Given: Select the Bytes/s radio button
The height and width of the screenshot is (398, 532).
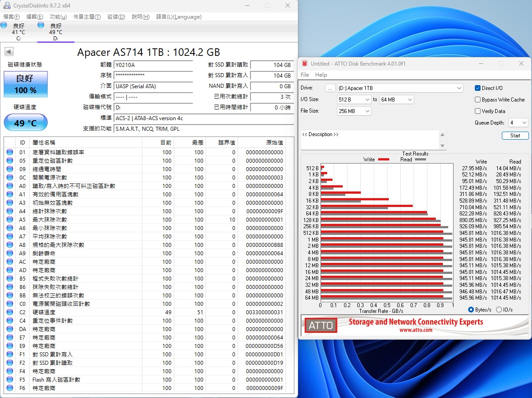Looking at the screenshot, I should tap(471, 310).
